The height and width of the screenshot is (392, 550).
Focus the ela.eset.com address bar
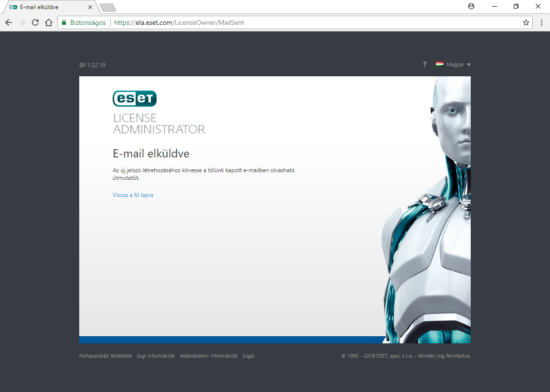286,22
